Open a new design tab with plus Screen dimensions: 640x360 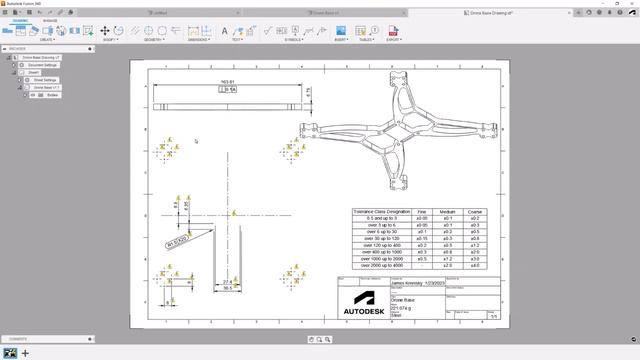(578, 13)
